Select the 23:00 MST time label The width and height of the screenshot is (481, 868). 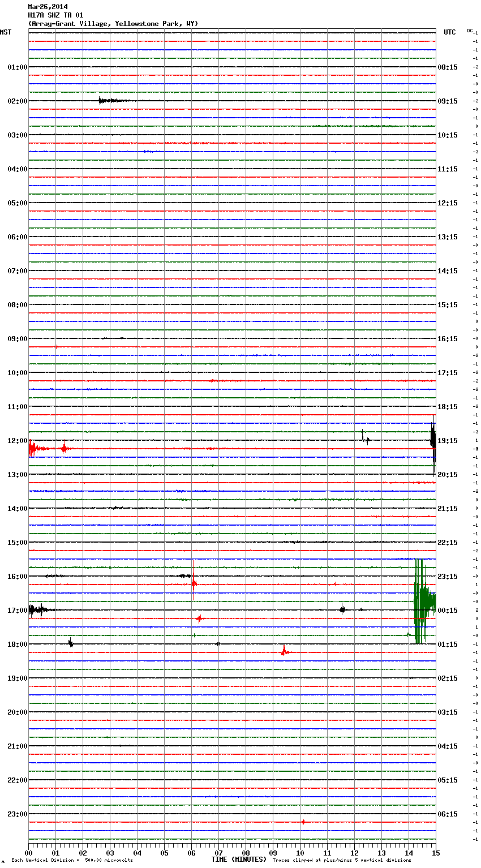coord(18,814)
